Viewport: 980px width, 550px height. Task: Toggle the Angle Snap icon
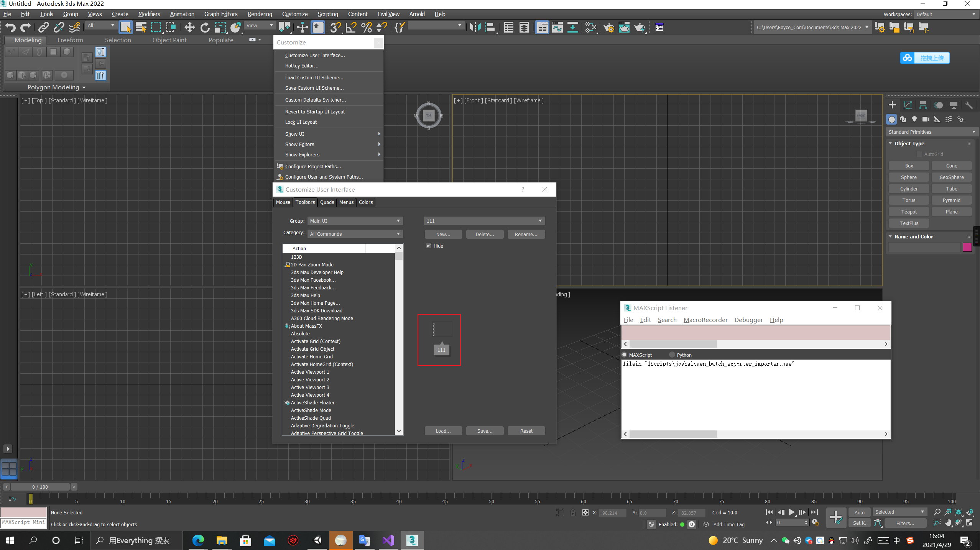click(x=351, y=27)
